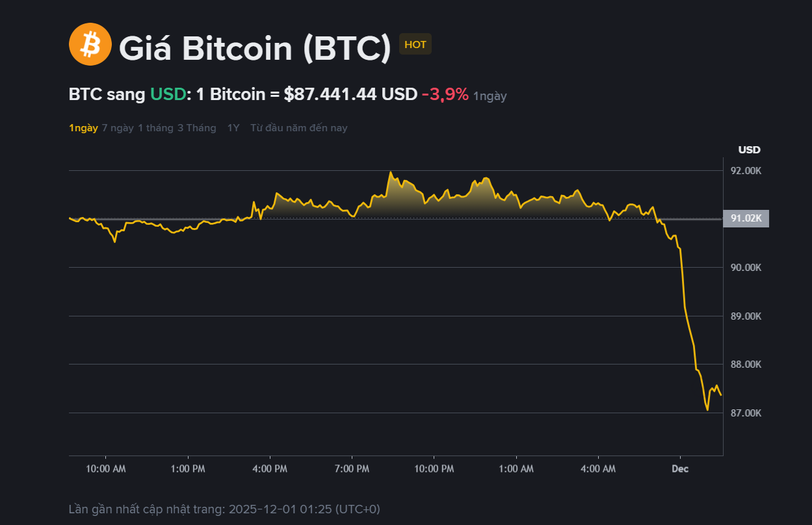Viewport: 812px width, 525px height.
Task: Click the 10:00 AM time axis label
Action: coord(106,468)
